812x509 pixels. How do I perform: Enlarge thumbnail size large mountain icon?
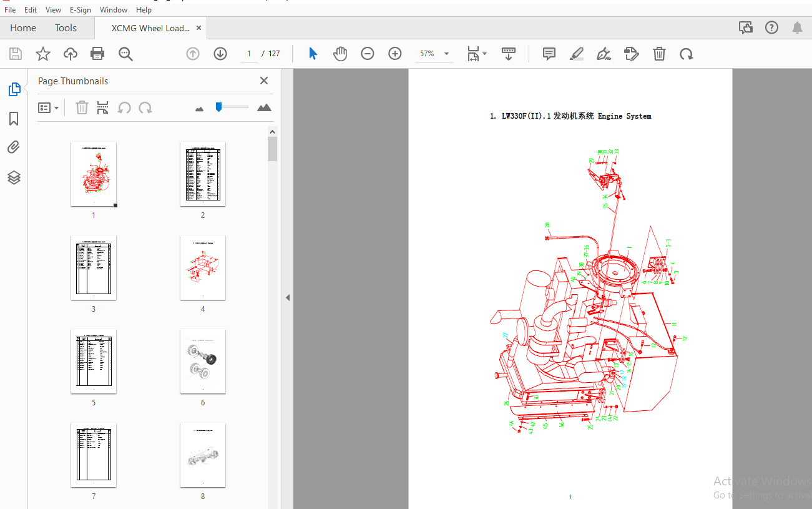pyautogui.click(x=265, y=107)
